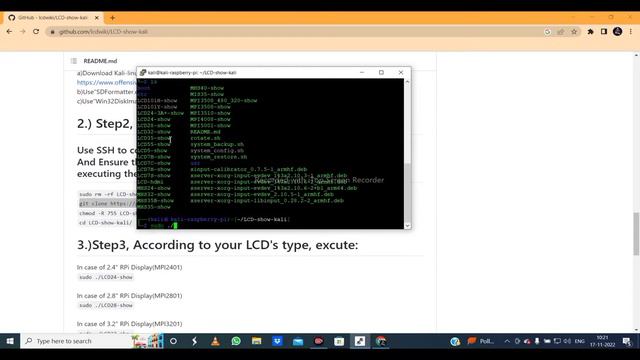Click 'In case of 2.4" RPi Display' text

pyautogui.click(x=129, y=267)
